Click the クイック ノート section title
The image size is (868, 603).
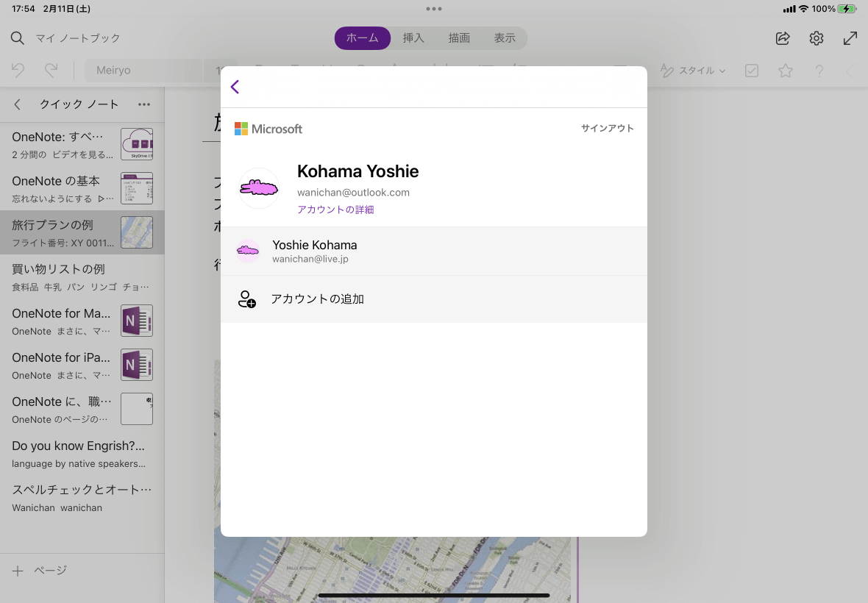[x=79, y=104]
